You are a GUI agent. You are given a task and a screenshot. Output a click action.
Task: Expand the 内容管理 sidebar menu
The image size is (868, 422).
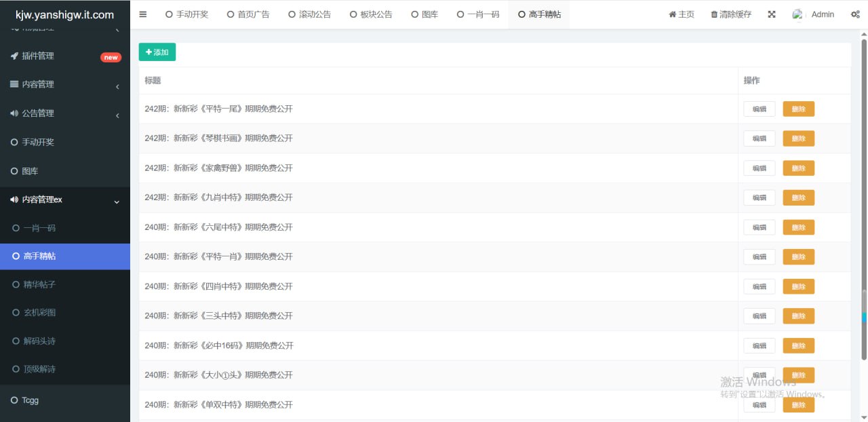(64, 85)
